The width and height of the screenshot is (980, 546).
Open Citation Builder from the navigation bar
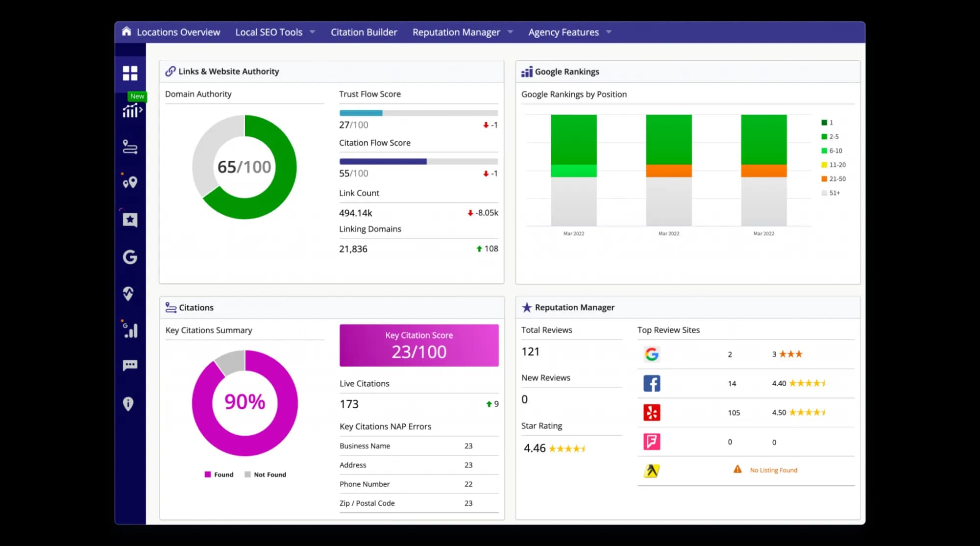pos(364,32)
